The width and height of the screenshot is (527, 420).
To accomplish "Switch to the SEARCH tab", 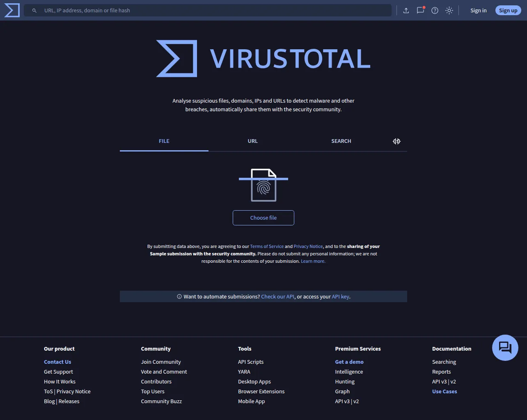I will [x=341, y=141].
